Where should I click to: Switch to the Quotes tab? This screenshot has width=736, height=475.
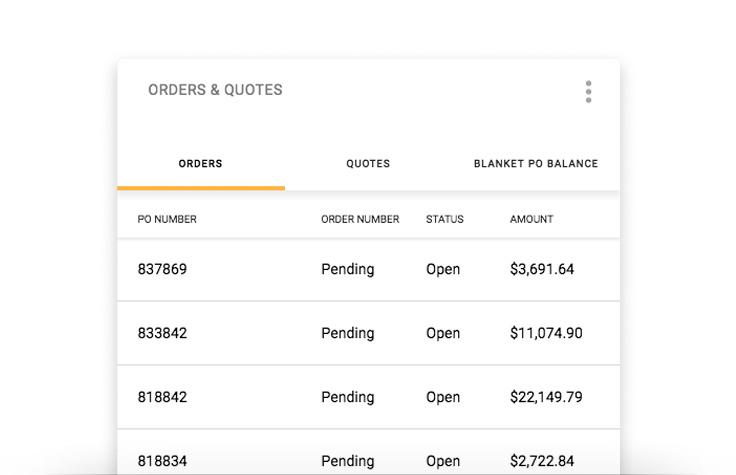tap(368, 164)
